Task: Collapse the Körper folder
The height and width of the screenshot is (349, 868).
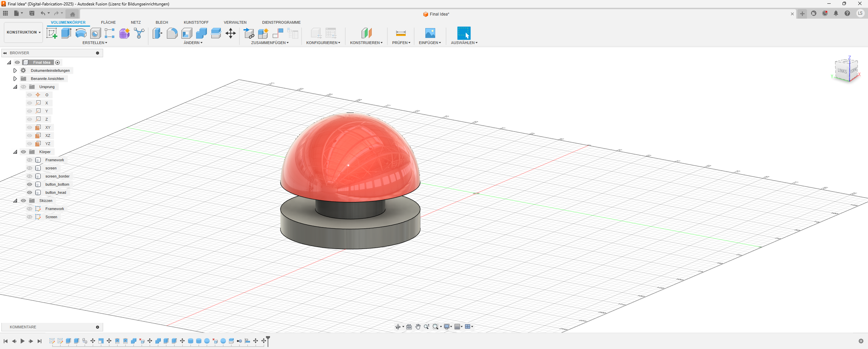Action: coord(15,152)
